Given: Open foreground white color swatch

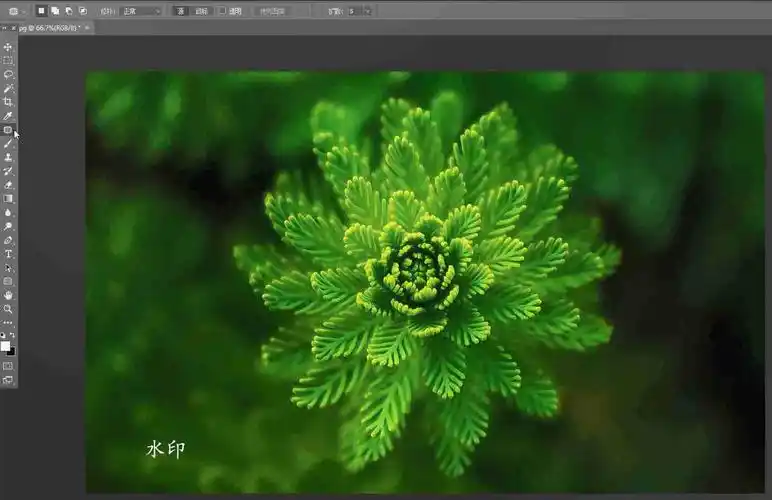Looking at the screenshot, I should click(x=5, y=346).
